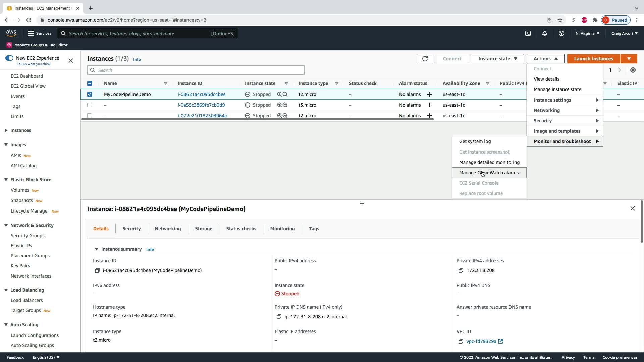Click the refresh instances icon button
Image resolution: width=644 pixels, height=362 pixels.
425,59
